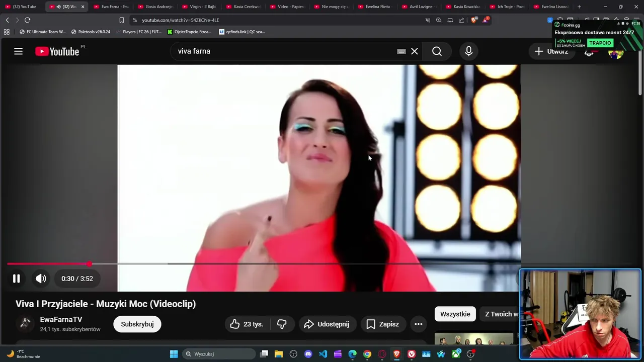Screen dimensions: 644x362
Task: Open File Explorer from the taskbar
Action: (279, 354)
